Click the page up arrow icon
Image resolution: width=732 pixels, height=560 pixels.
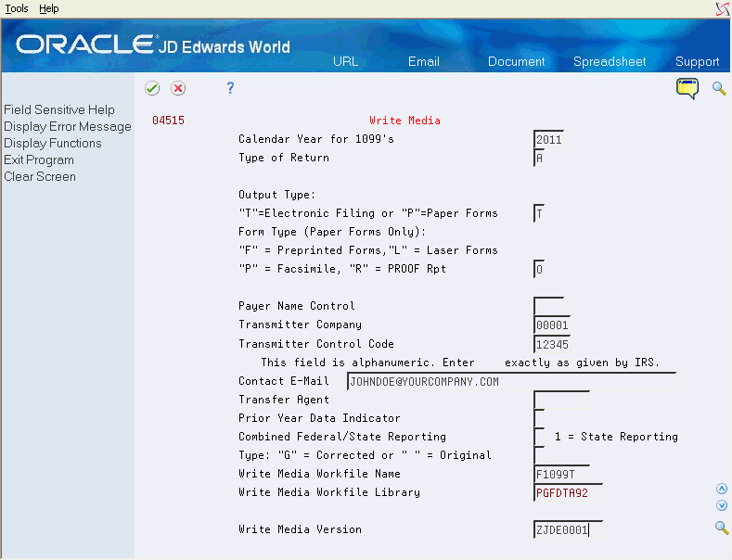(722, 489)
